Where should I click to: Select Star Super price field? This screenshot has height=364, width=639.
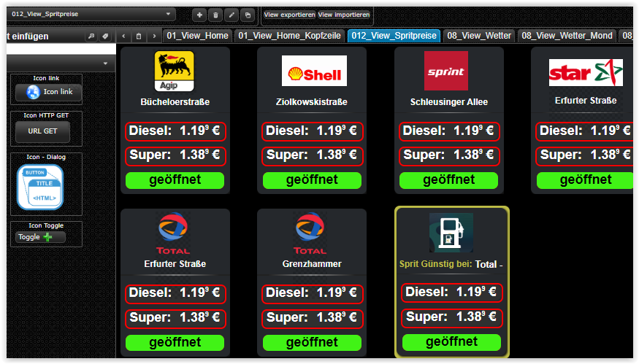click(584, 155)
